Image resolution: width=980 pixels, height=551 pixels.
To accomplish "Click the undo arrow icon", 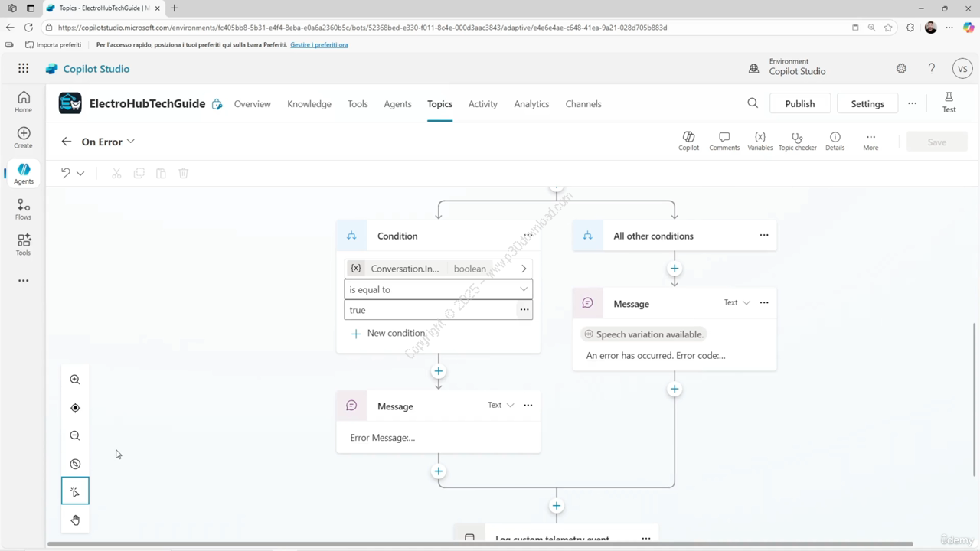I will pyautogui.click(x=66, y=174).
